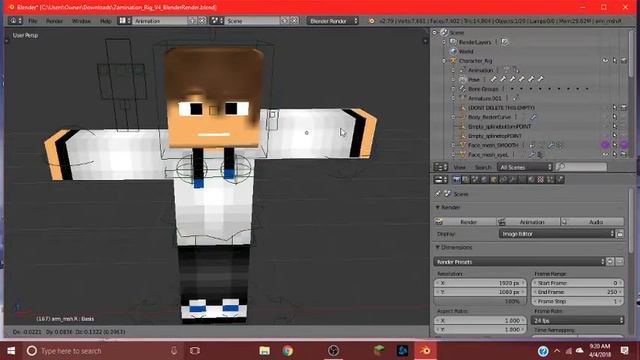Collapse the Scene item in the outliner

435,32
